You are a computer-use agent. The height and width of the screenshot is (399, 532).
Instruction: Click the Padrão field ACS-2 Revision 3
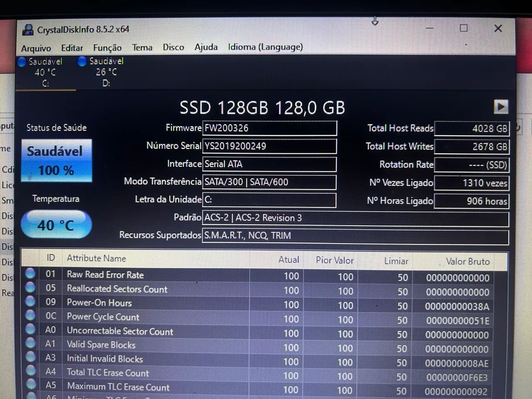click(x=355, y=218)
